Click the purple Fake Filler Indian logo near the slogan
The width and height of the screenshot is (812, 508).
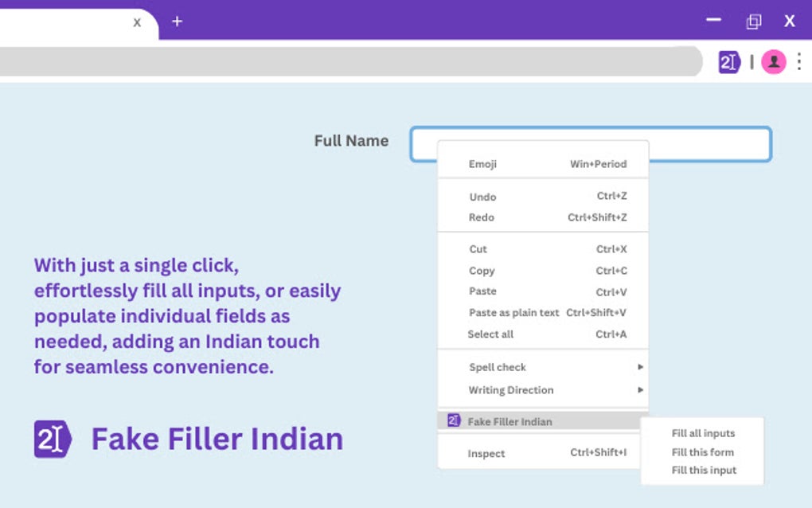[53, 438]
